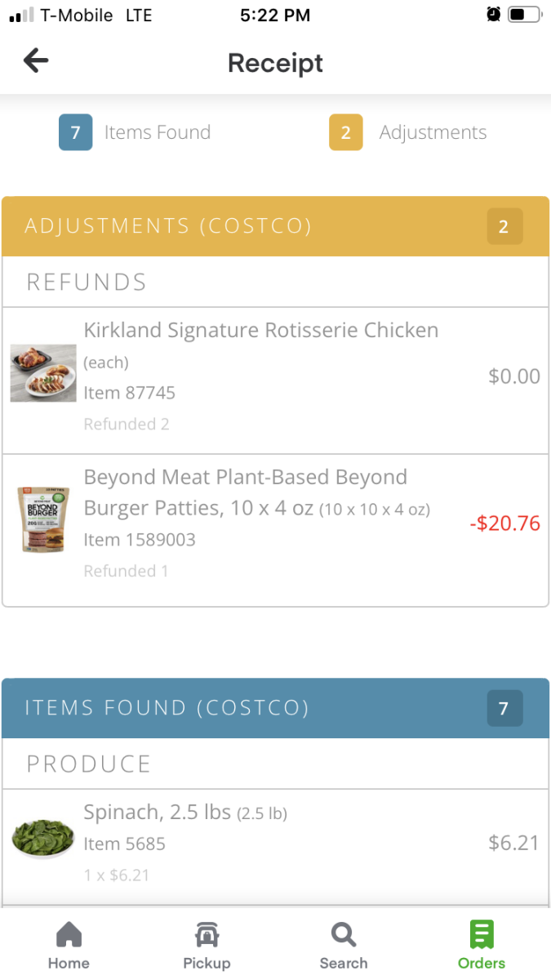View the Beyond Burger package thumbnail
551x980 pixels.
(38, 520)
